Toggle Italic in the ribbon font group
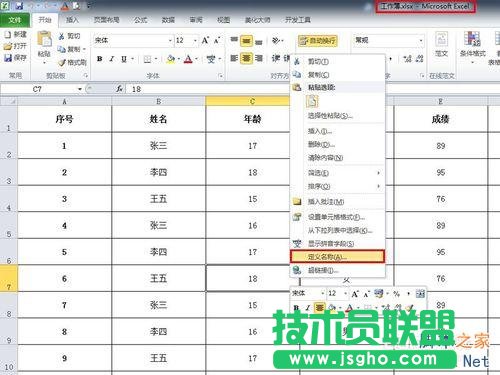Screen dimensions: 500x375 coord(111,59)
